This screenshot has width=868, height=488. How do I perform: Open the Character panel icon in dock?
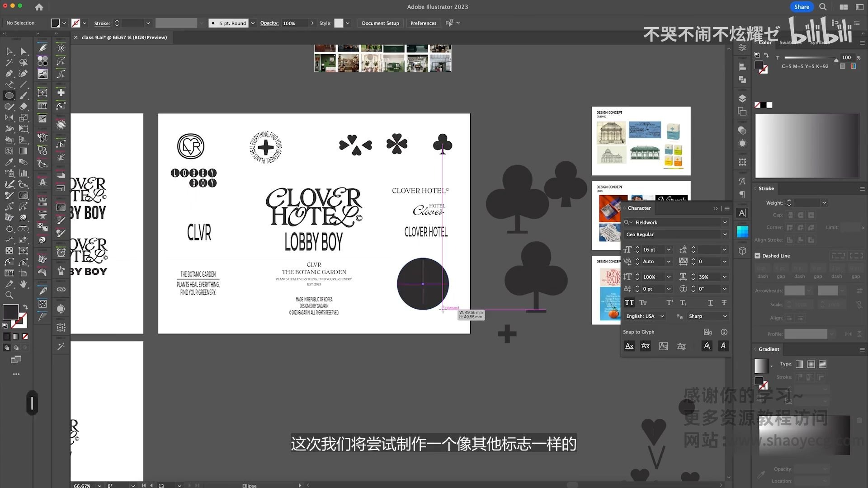pyautogui.click(x=742, y=213)
